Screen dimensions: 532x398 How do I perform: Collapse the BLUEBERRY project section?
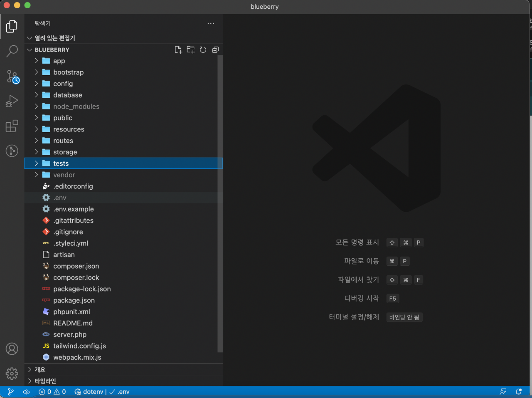point(52,50)
